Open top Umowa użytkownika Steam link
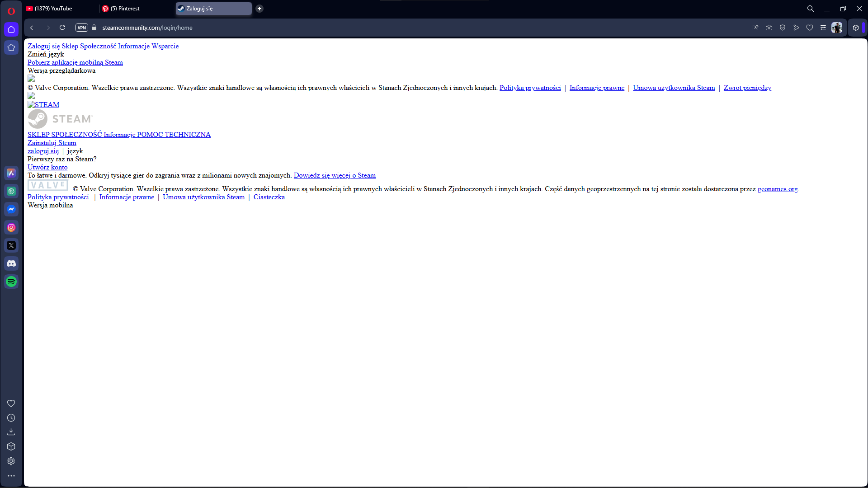The image size is (868, 488). (x=674, y=88)
